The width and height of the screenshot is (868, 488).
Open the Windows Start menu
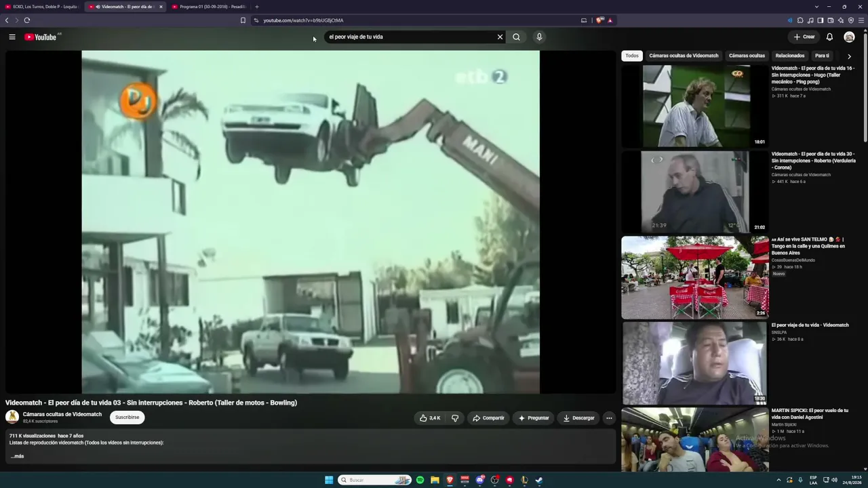(x=329, y=480)
